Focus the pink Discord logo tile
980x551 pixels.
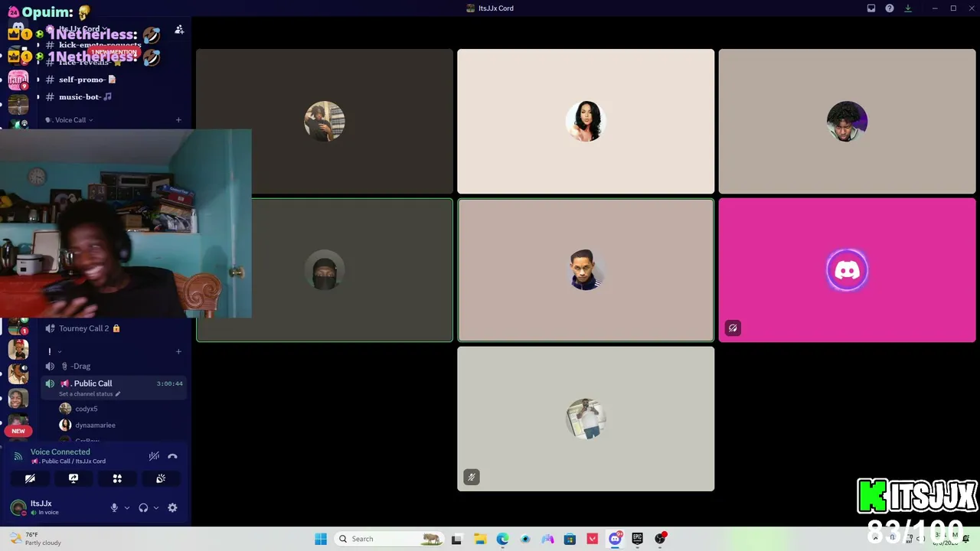[847, 270]
